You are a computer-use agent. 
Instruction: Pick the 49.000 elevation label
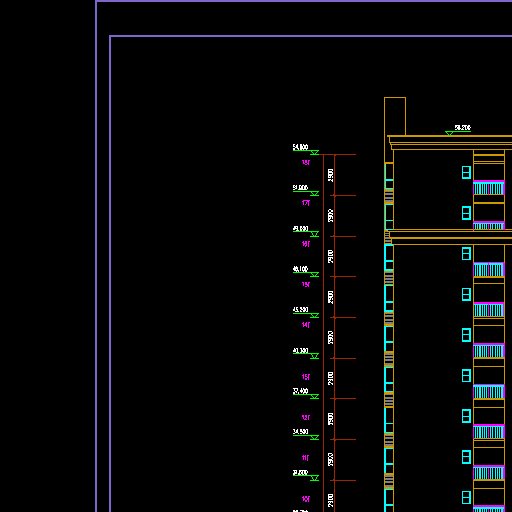(x=300, y=229)
